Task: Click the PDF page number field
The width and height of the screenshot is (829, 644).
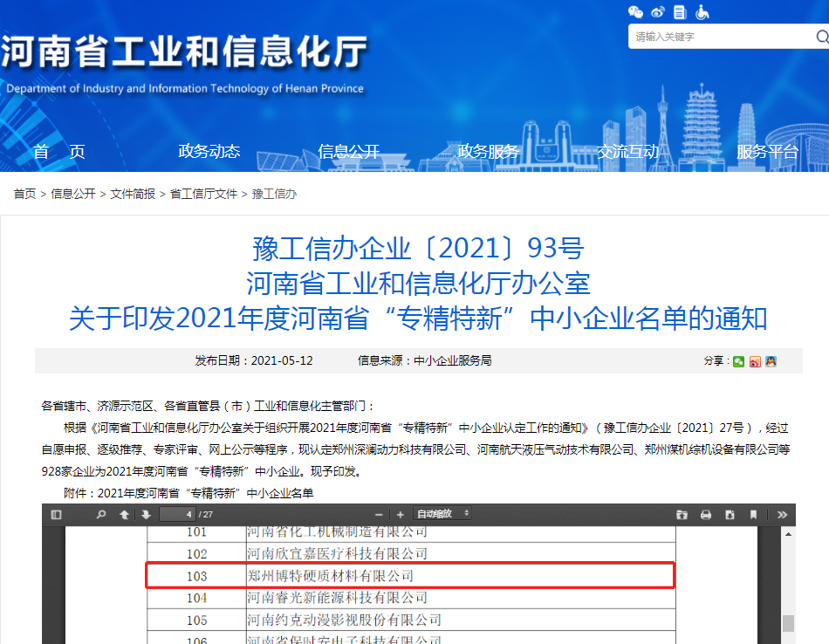Action: [178, 515]
